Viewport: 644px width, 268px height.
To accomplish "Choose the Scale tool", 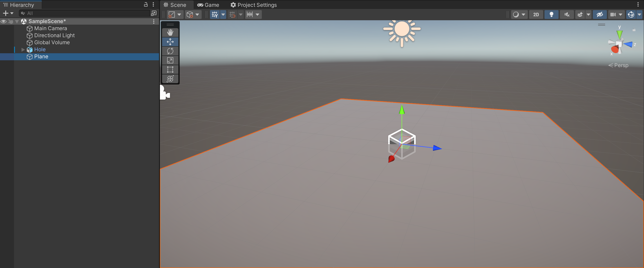I will click(x=170, y=60).
